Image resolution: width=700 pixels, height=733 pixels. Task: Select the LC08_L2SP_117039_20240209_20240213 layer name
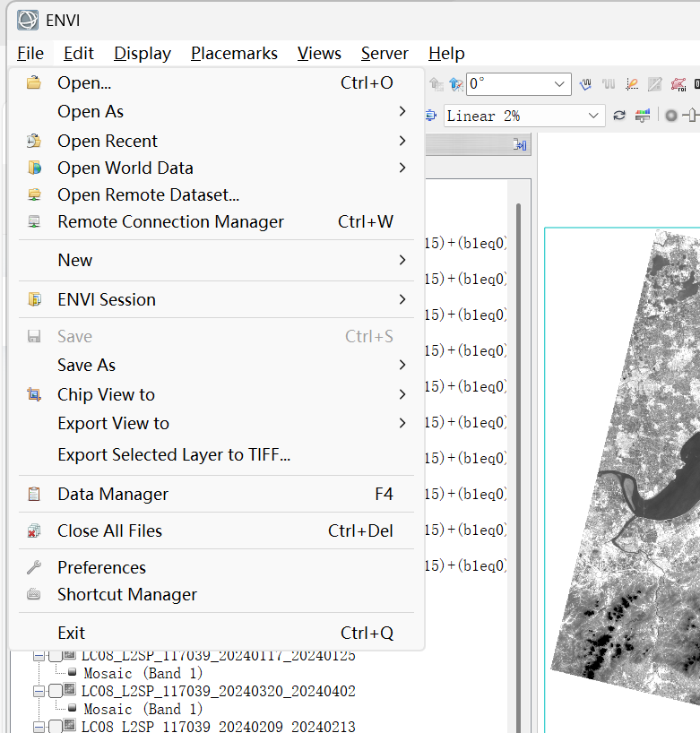(x=219, y=726)
